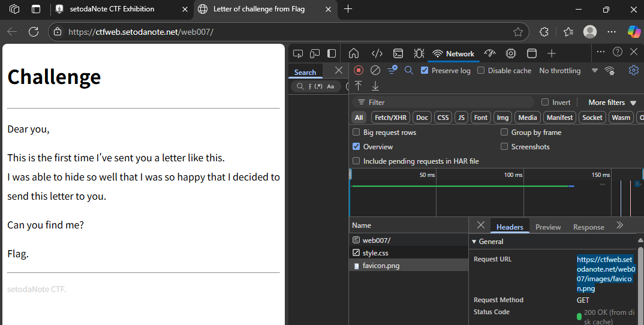Refresh the current page
The height and width of the screenshot is (325, 644).
point(34,32)
